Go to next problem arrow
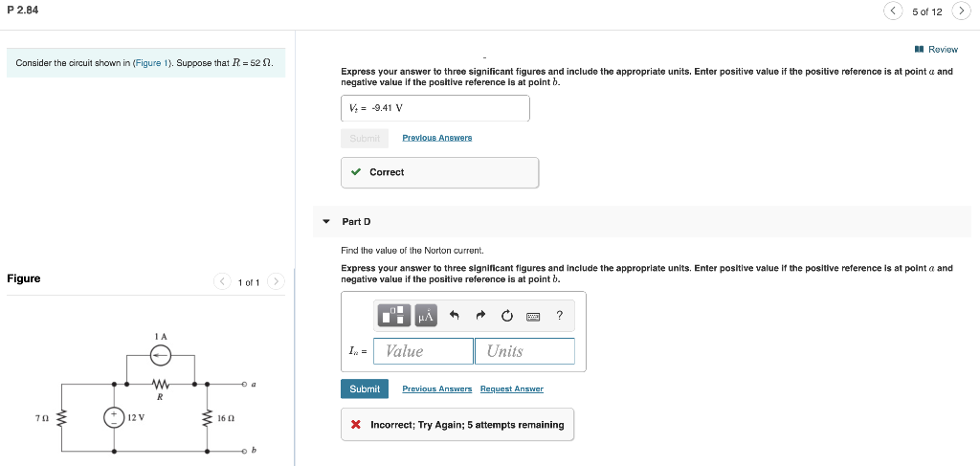The height and width of the screenshot is (466, 980). [x=962, y=11]
